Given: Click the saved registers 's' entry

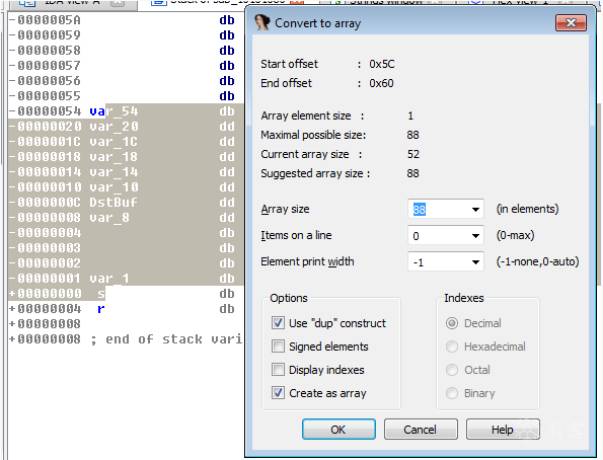Looking at the screenshot, I should 101,294.
